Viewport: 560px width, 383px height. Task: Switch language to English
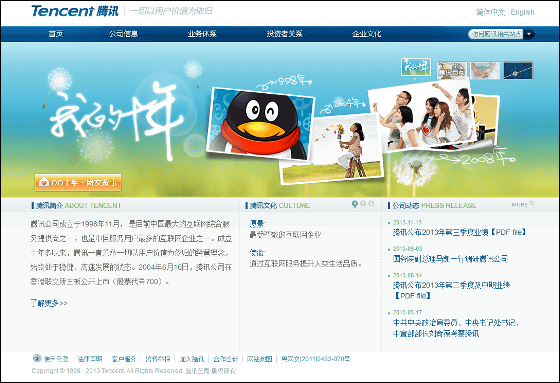[x=522, y=12]
